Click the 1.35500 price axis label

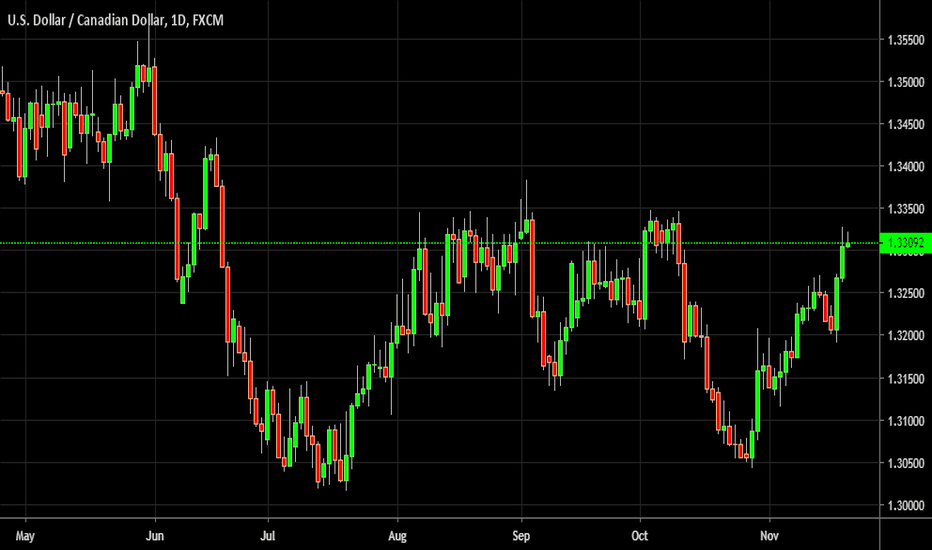tap(906, 40)
